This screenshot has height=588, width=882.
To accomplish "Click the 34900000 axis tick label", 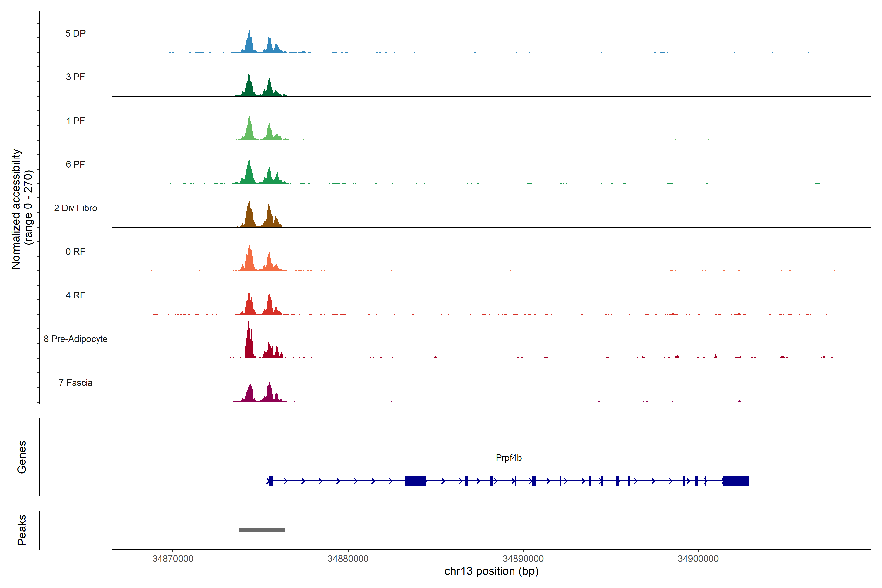I will click(698, 558).
